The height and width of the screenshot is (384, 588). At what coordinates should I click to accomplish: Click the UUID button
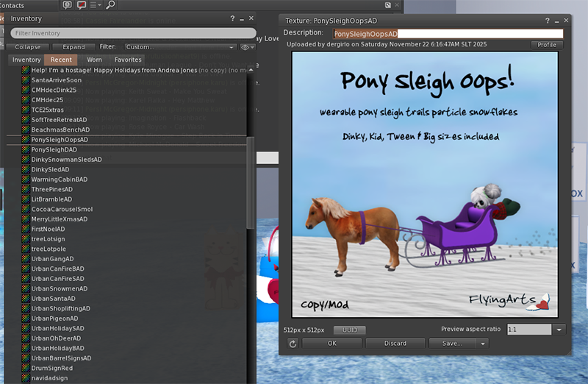pos(349,330)
